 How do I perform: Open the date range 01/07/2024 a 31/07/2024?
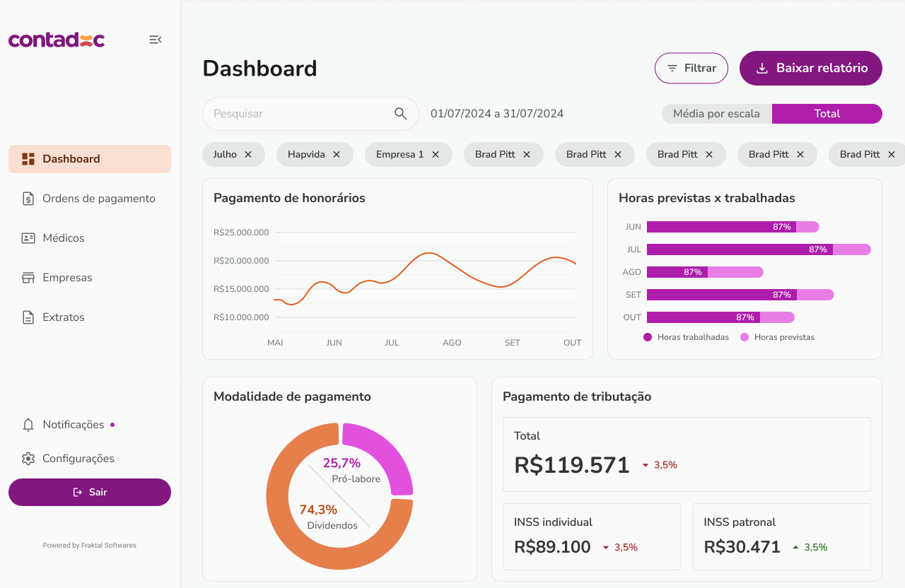coord(496,114)
